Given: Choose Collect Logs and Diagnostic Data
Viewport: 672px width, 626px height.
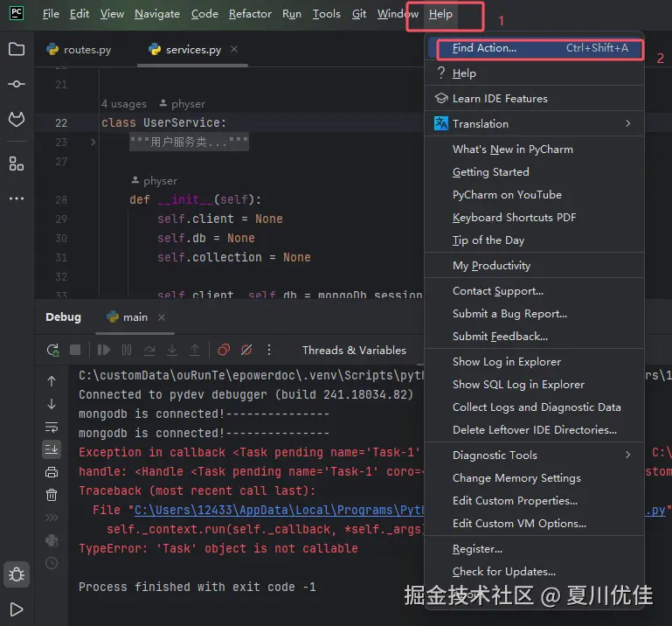Looking at the screenshot, I should click(x=535, y=407).
